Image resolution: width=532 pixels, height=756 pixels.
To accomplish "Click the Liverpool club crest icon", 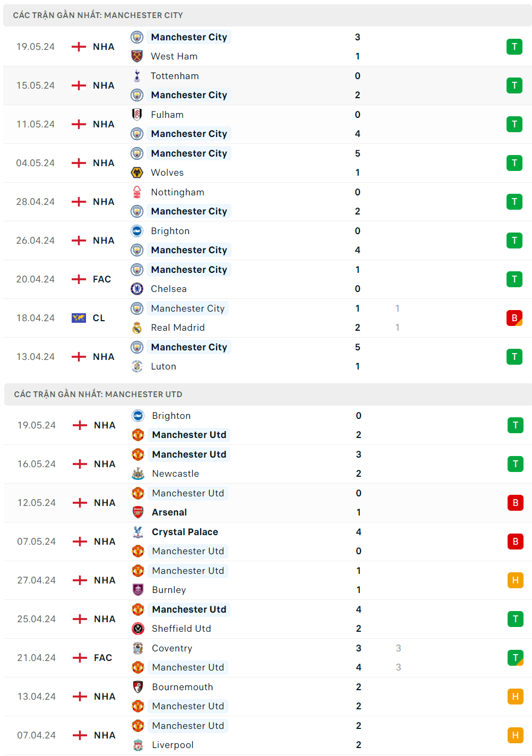I will (138, 745).
